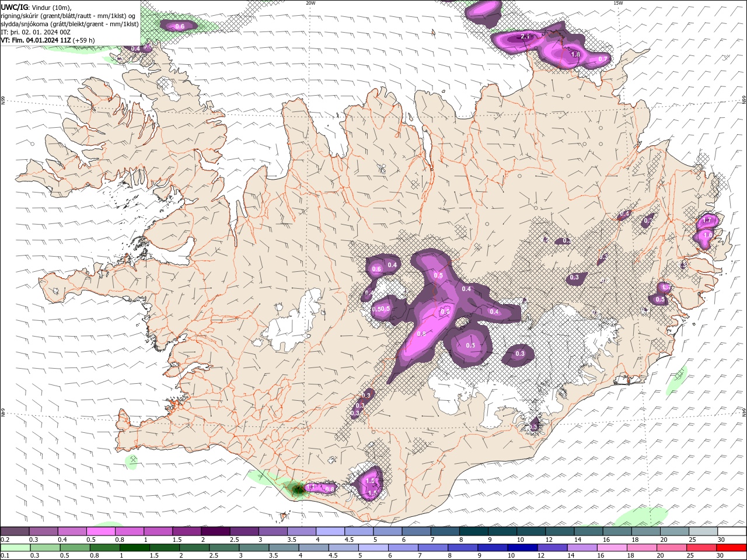The width and height of the screenshot is (747, 560).
Task: Click the 2.1 precipitation value on the map
Action: click(525, 37)
